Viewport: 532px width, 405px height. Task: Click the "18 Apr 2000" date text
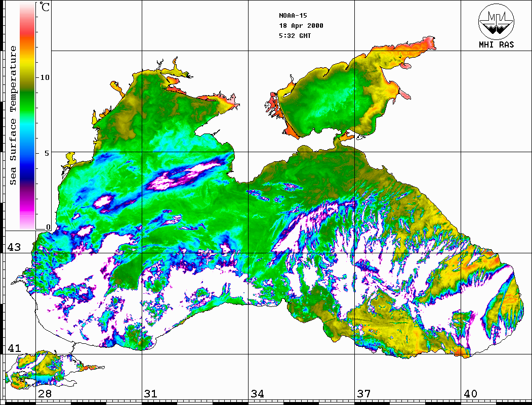pyautogui.click(x=301, y=25)
